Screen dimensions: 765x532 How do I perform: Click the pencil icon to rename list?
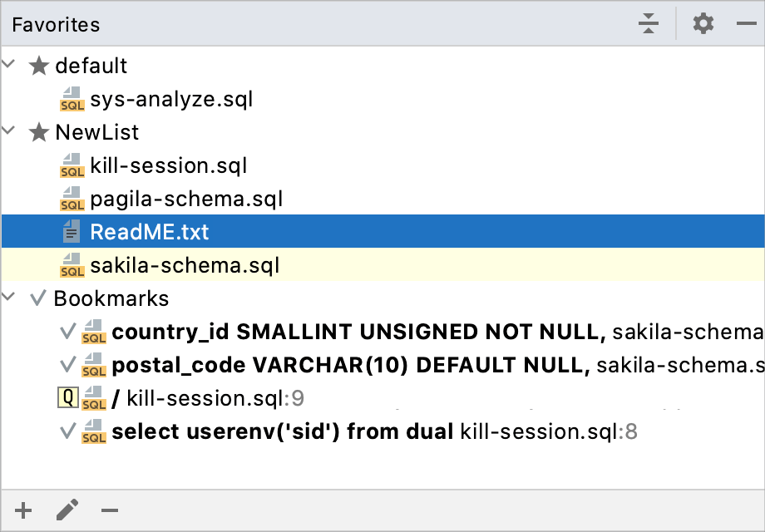tap(67, 510)
